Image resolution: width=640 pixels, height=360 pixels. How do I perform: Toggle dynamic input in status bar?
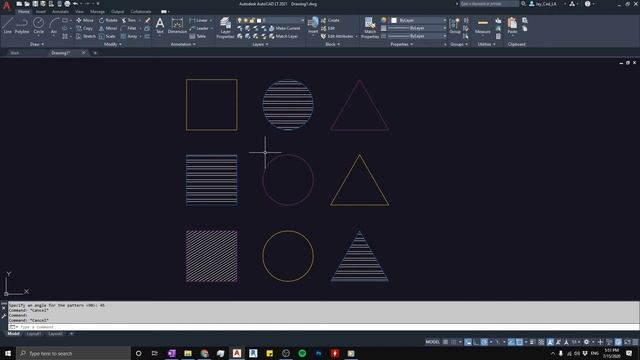[x=468, y=342]
